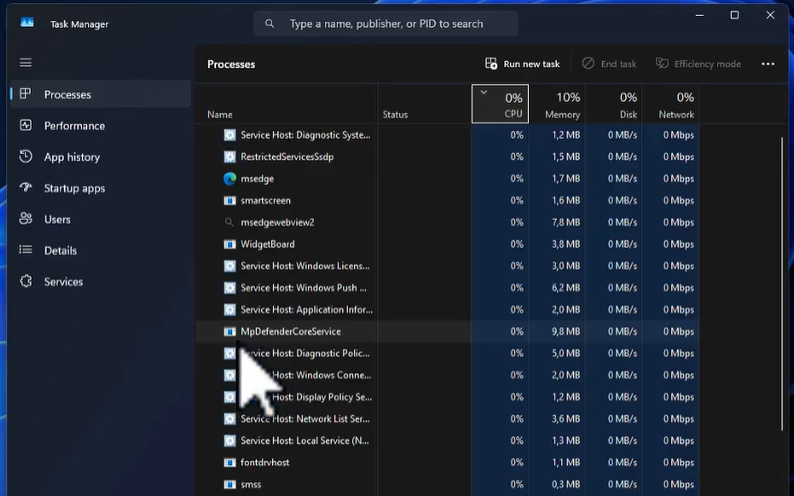The image size is (794, 496).
Task: Click the Efficiency mode button
Action: 698,64
